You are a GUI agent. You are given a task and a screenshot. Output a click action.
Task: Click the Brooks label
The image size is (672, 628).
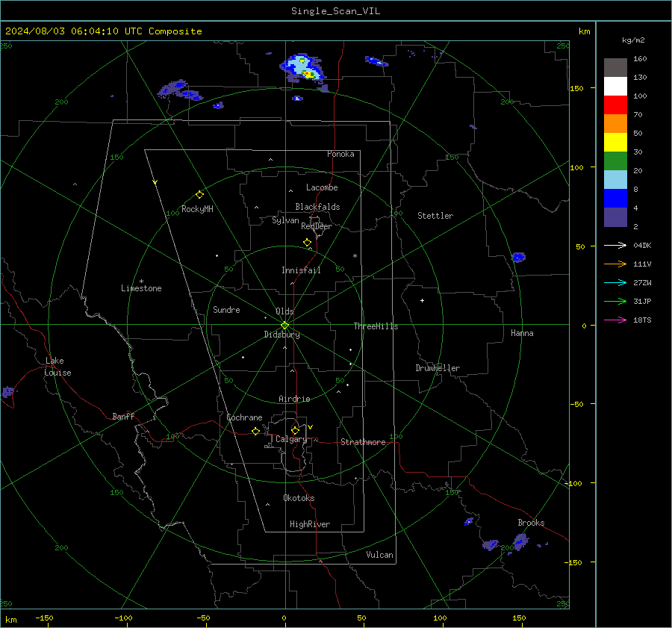(531, 523)
